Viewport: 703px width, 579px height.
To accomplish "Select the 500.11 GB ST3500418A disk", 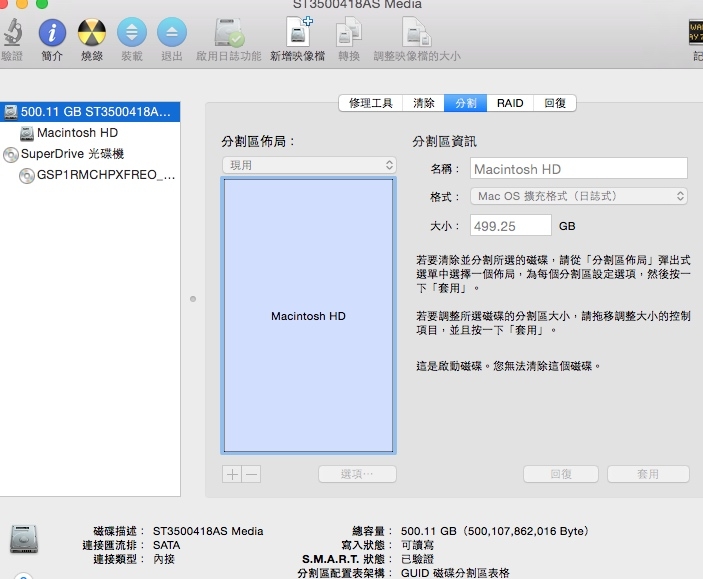I will click(x=90, y=112).
